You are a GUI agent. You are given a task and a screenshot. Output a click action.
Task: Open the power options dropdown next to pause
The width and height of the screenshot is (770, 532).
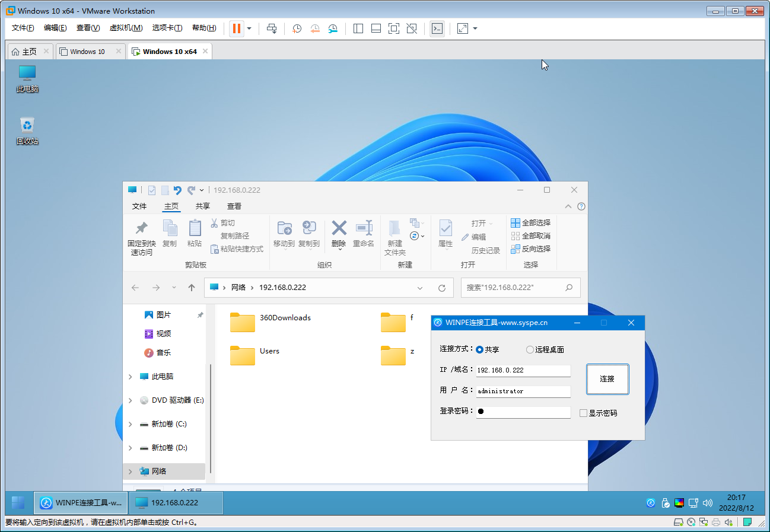(x=249, y=28)
